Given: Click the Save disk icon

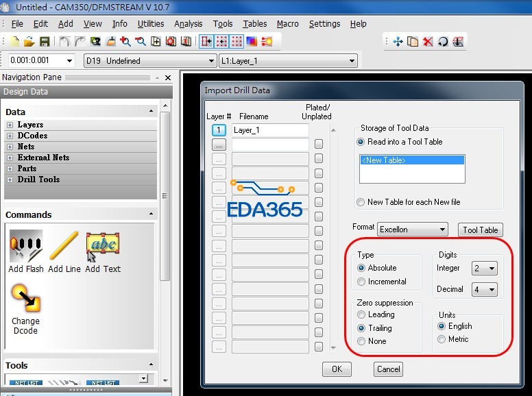Looking at the screenshot, I should click(45, 42).
